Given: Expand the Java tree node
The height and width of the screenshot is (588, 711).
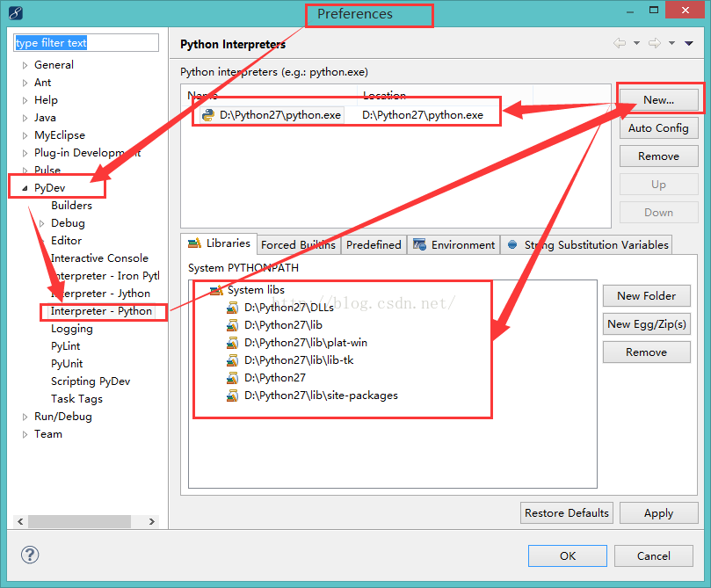Looking at the screenshot, I should pyautogui.click(x=25, y=118).
